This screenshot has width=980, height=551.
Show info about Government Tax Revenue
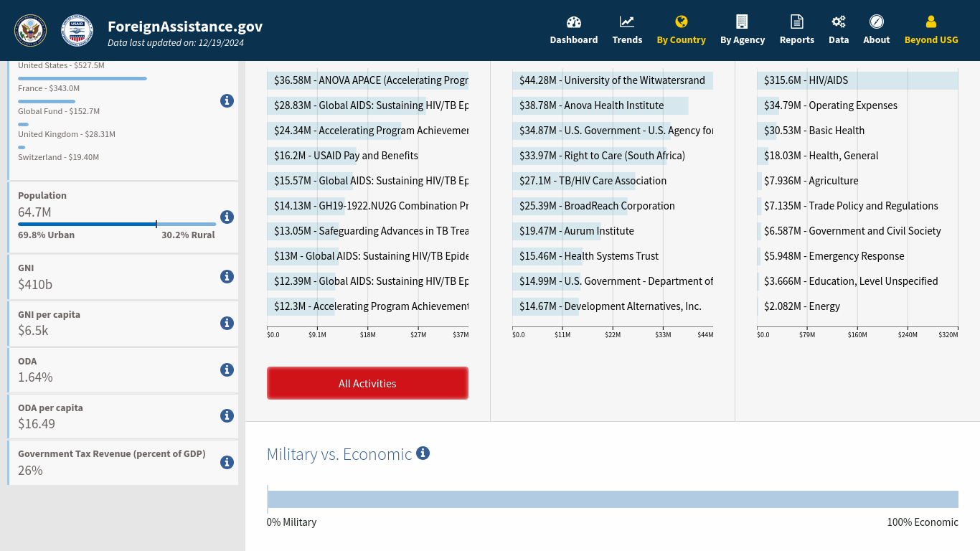click(x=227, y=462)
